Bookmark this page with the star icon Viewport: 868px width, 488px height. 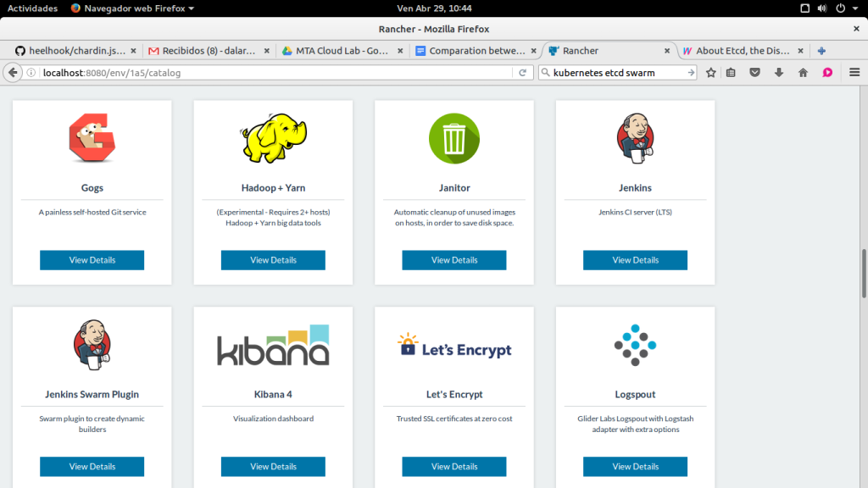[711, 73]
